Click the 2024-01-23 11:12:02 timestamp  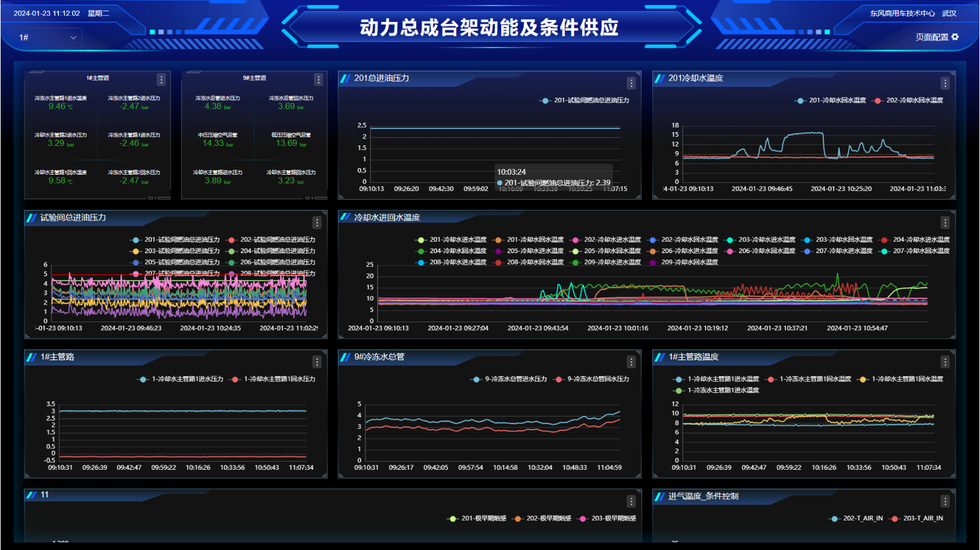(47, 13)
